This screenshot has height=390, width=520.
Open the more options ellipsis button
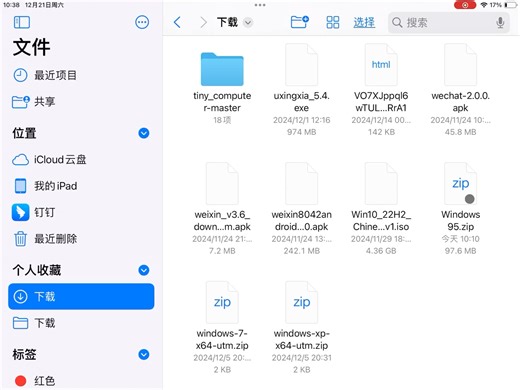[142, 22]
